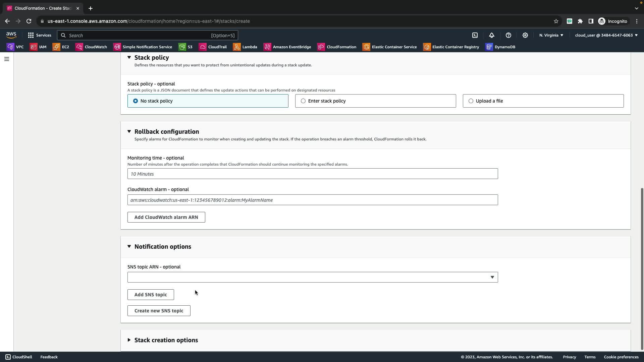The image size is (644, 362).
Task: Select the No stack policy option
Action: (136, 101)
